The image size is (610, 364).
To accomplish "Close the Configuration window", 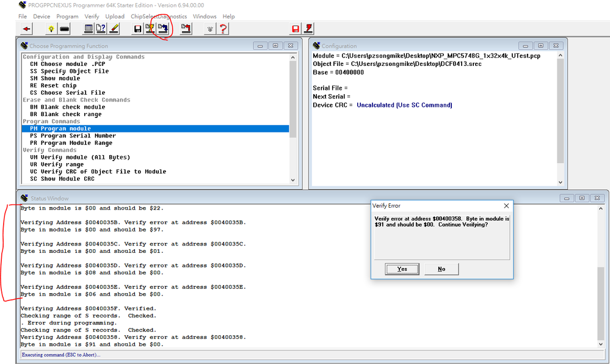I will pos(556,46).
